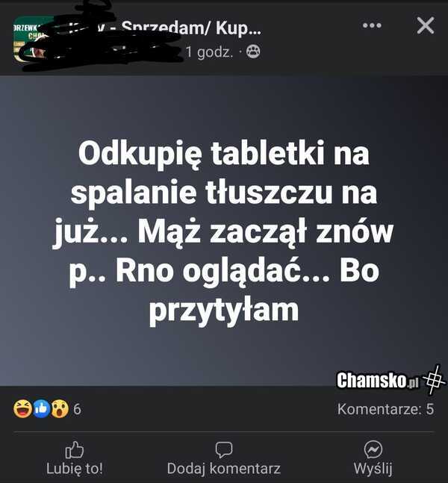Tap the Lubię to! label
The height and width of the screenshot is (483, 448).
point(74,469)
